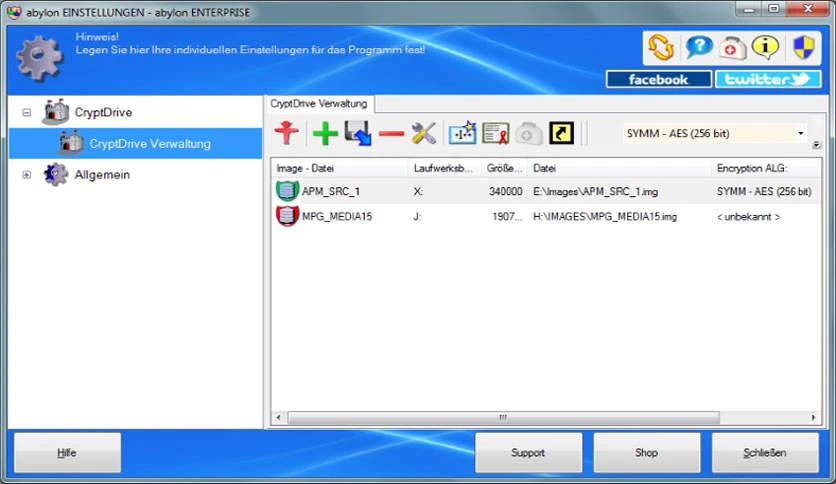Click the drive letter X: cell

pos(419,191)
